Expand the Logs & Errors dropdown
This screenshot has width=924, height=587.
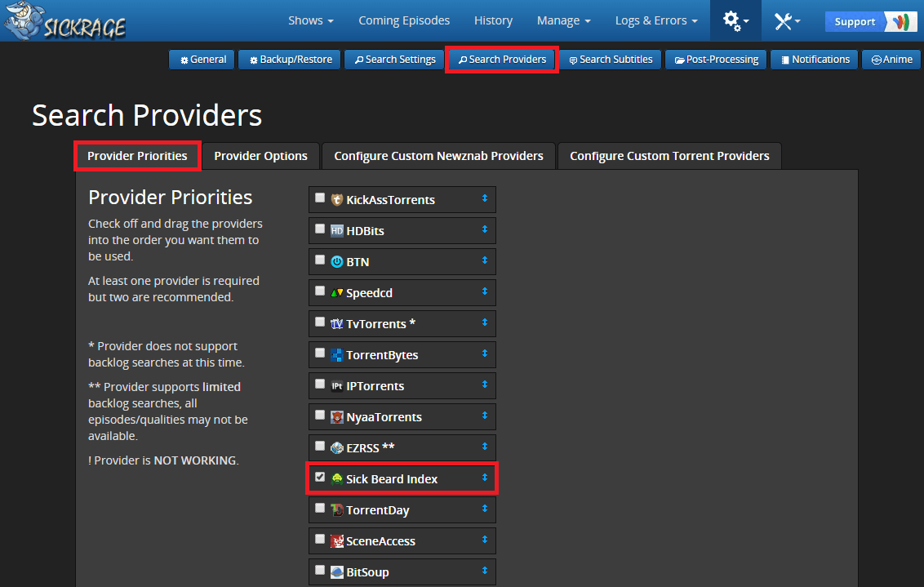(x=655, y=20)
